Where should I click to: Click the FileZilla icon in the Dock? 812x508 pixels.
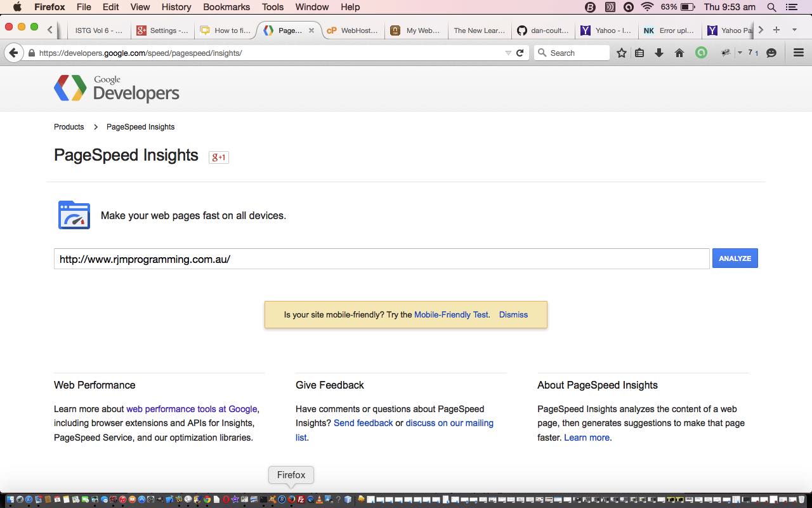[x=301, y=500]
